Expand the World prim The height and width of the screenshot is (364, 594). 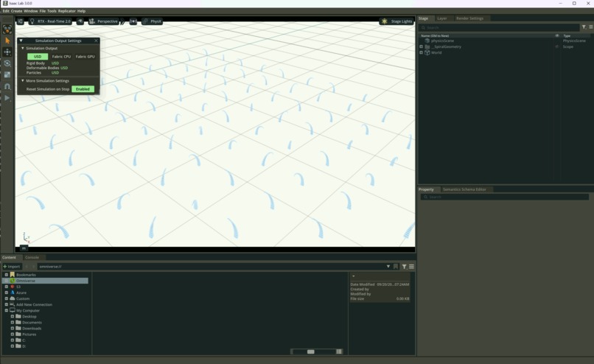(x=421, y=52)
